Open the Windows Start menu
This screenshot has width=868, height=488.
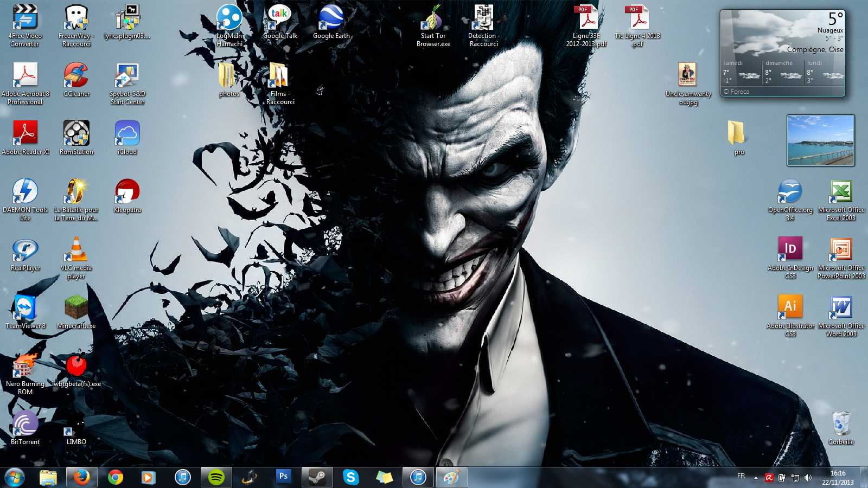point(15,478)
